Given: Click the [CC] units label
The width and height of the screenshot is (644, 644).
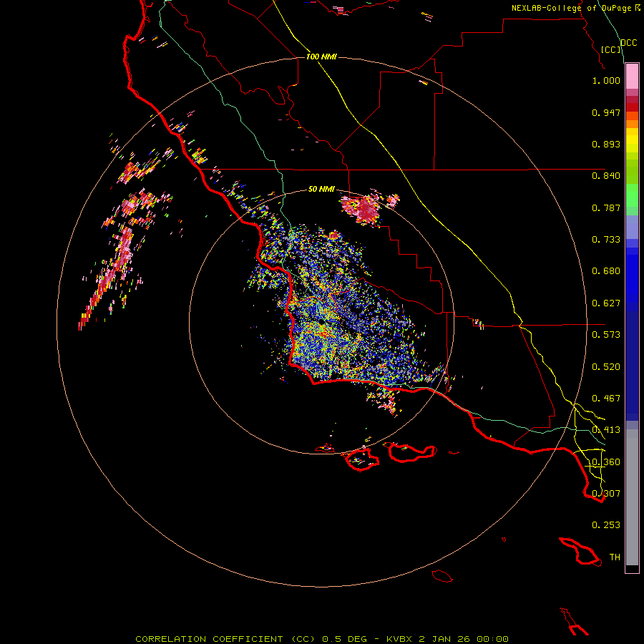Looking at the screenshot, I should point(611,49).
